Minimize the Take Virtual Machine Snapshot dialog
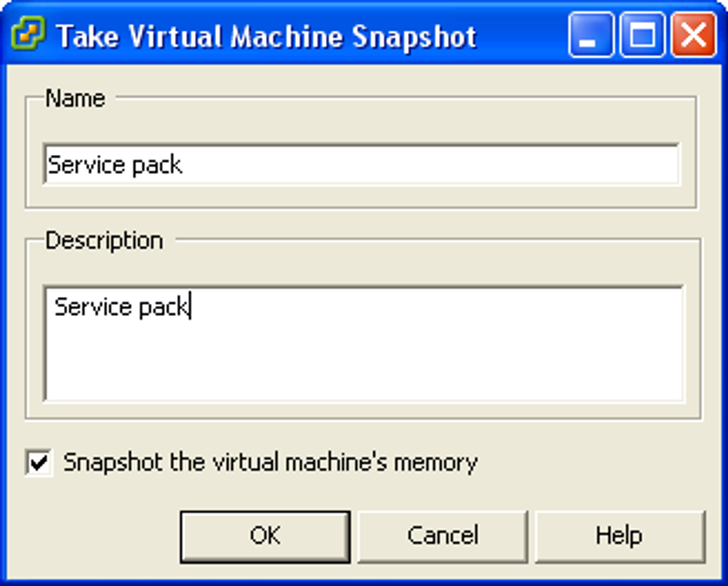Viewport: 728px width, 586px height. [x=591, y=35]
